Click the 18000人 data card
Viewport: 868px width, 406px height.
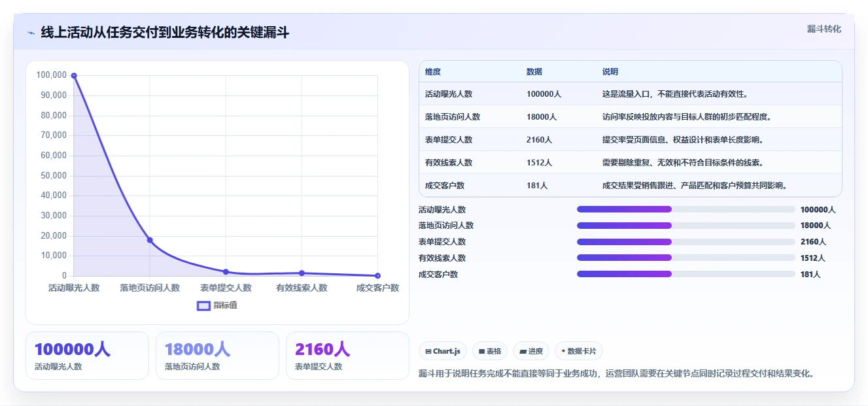click(x=217, y=356)
